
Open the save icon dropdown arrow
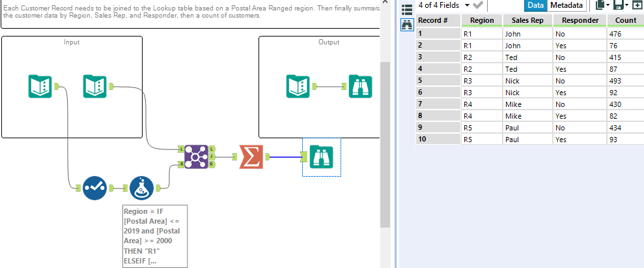[627, 5]
